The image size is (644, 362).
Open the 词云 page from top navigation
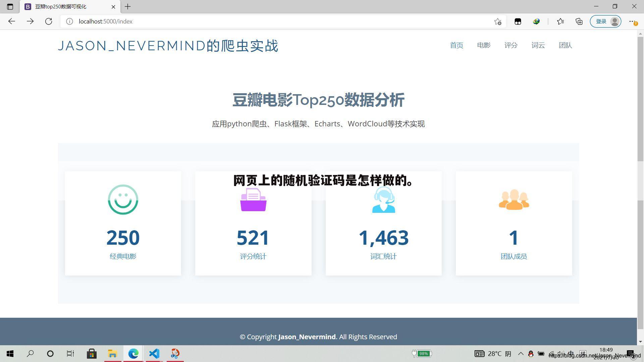(538, 45)
